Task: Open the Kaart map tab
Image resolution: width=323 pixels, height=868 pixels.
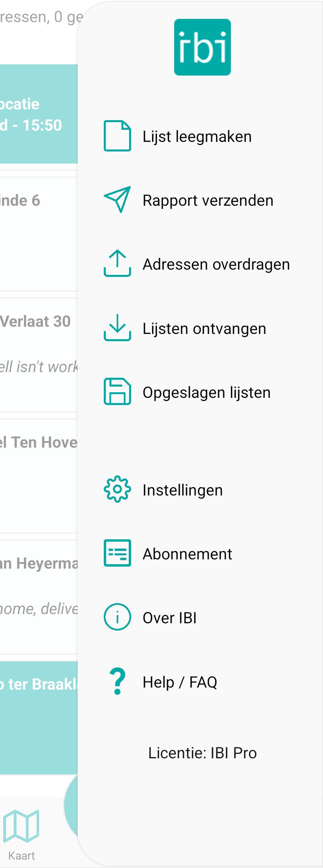Action: tap(21, 835)
